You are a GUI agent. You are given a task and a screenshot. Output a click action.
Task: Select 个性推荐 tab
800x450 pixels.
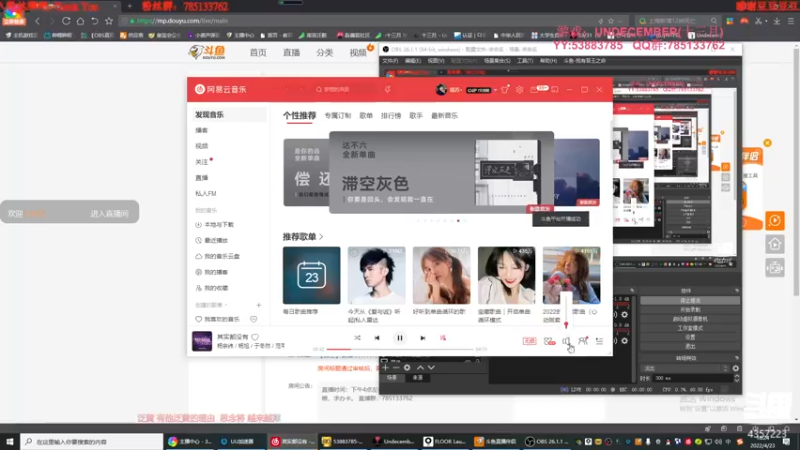pyautogui.click(x=299, y=116)
